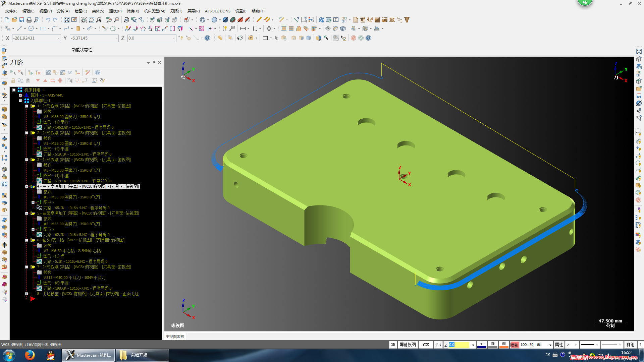Click the G1 post-process icon

pos(70,72)
